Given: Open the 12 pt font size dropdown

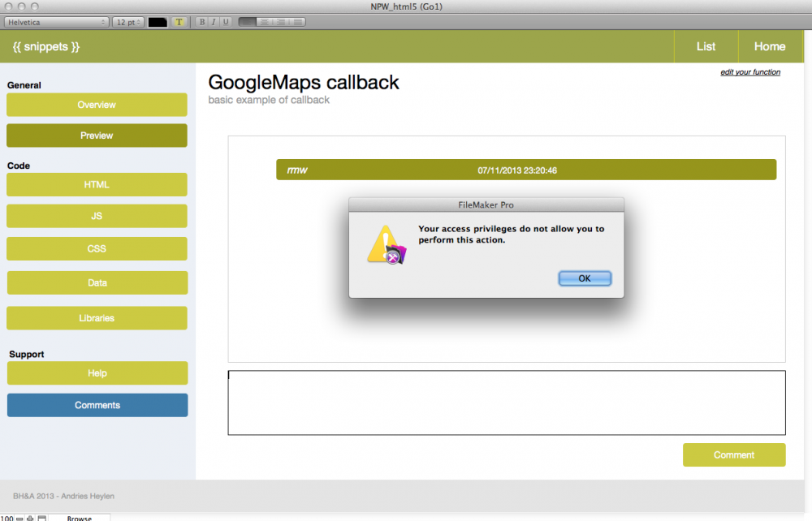Looking at the screenshot, I should point(128,22).
